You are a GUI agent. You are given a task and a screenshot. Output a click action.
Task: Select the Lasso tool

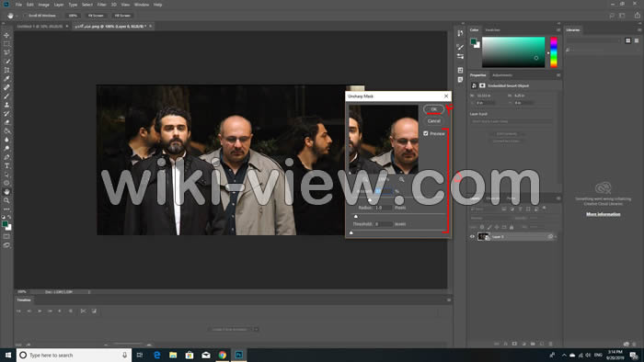click(x=6, y=52)
